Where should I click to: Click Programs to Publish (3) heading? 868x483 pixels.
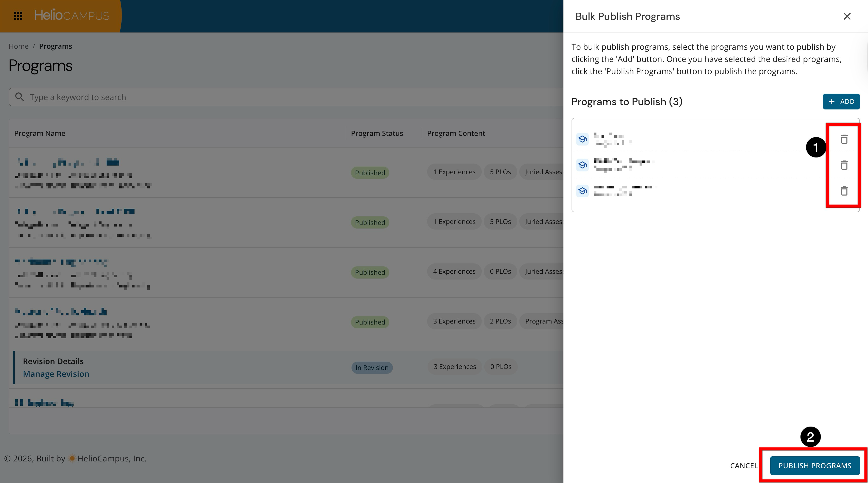(x=627, y=102)
